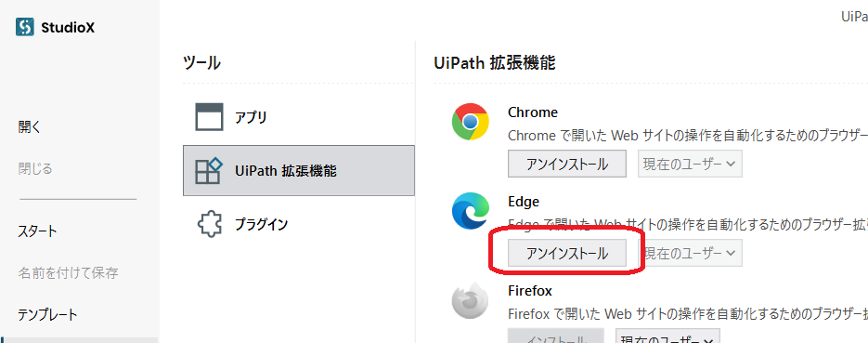
Task: Click the Firefox browser icon
Action: [470, 300]
